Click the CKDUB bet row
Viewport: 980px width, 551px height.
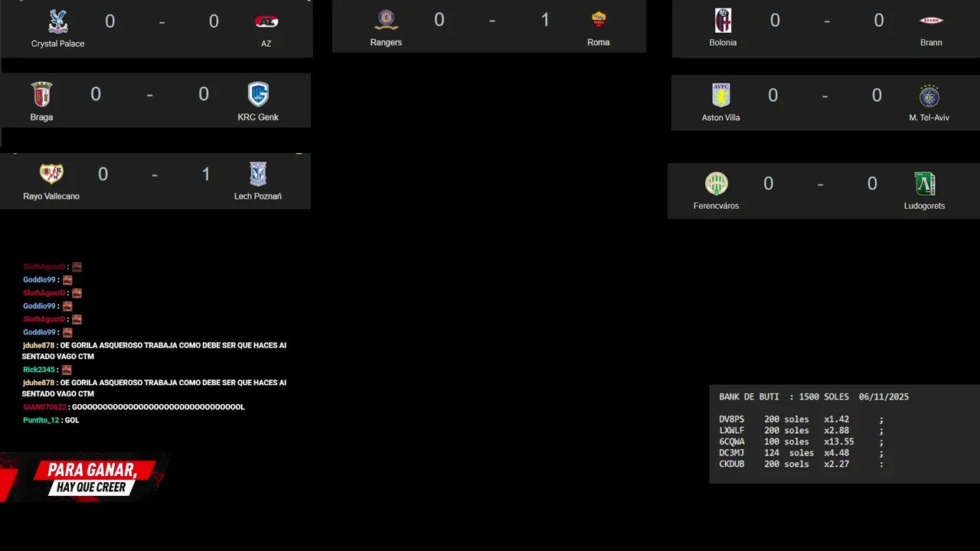pyautogui.click(x=801, y=464)
